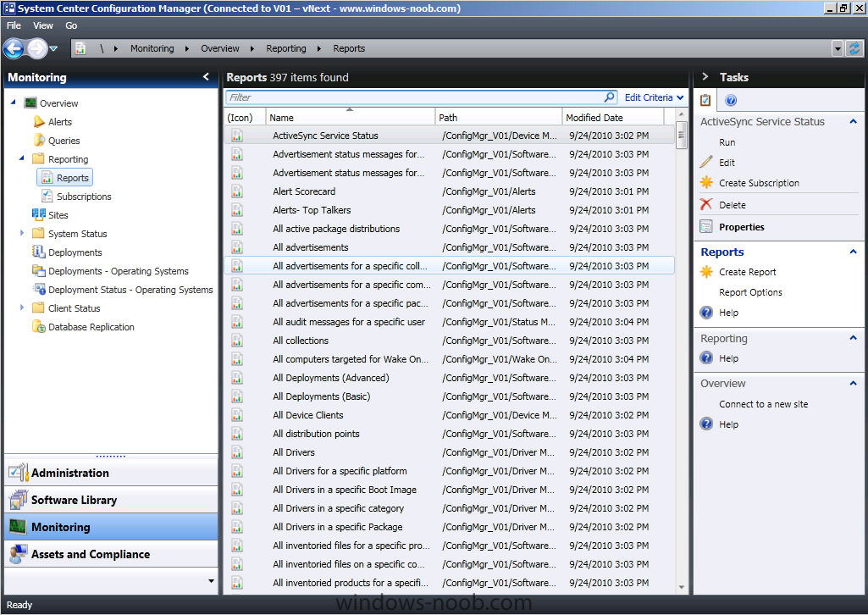Select the All Device Clients report
868x615 pixels.
point(449,415)
